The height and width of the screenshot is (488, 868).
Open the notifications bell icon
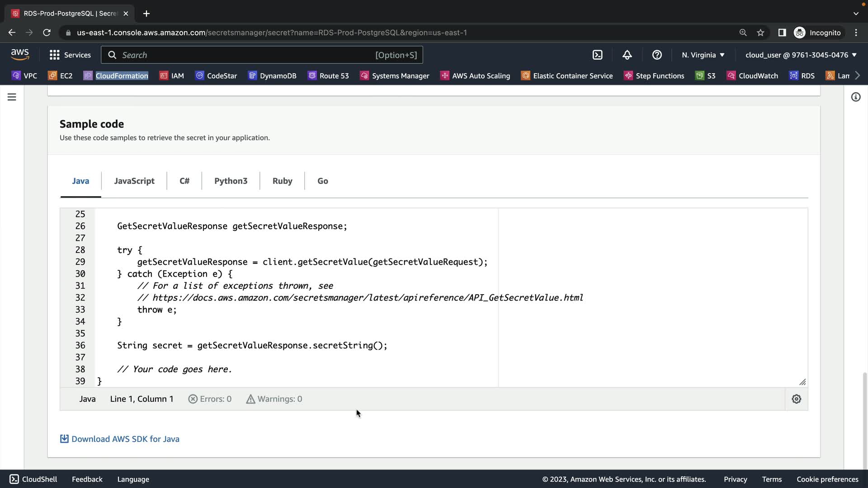[x=627, y=55]
